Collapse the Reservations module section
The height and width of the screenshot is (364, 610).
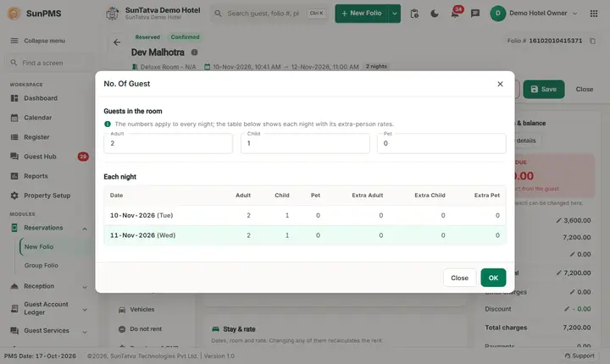pos(85,229)
